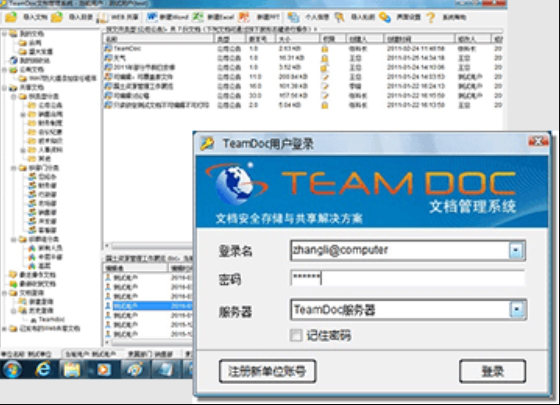Click inside the 密码 password field
560x405 pixels.
point(408,278)
